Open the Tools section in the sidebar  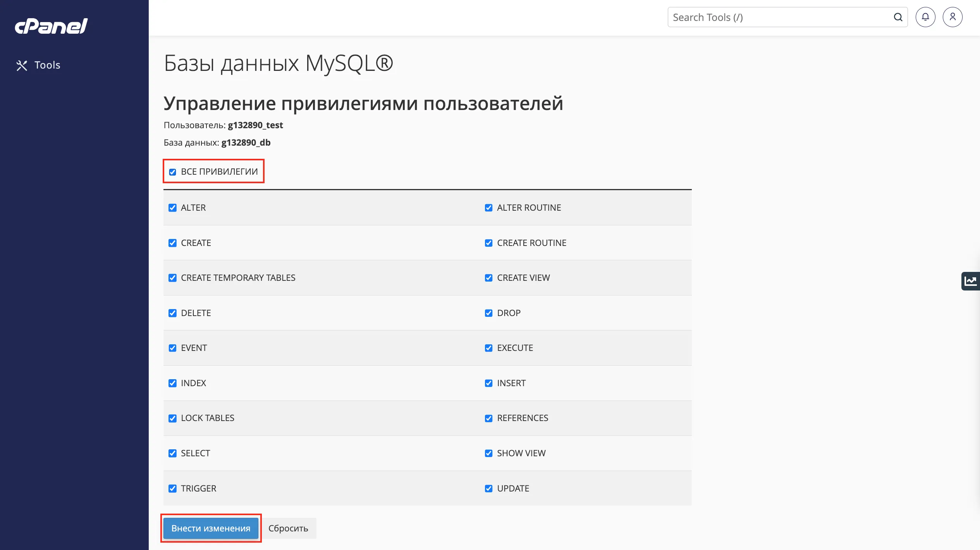coord(46,65)
